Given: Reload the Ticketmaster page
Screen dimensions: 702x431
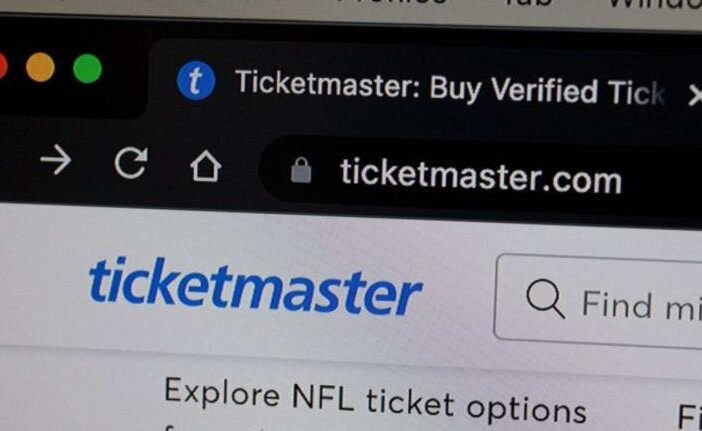Looking at the screenshot, I should coord(130,163).
